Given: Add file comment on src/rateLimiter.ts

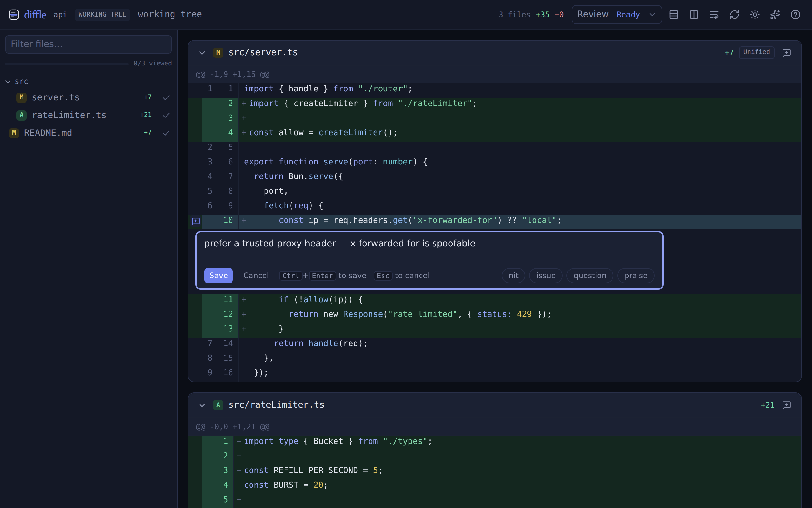Looking at the screenshot, I should (x=787, y=405).
